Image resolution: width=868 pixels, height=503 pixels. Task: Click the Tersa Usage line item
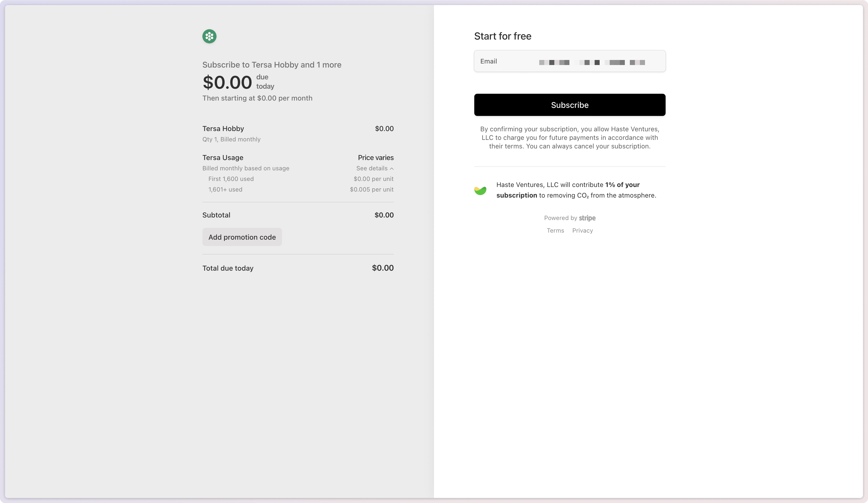tap(223, 158)
